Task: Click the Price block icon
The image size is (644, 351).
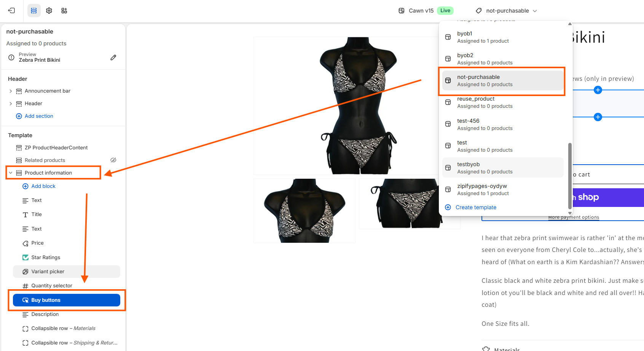Action: pyautogui.click(x=26, y=243)
